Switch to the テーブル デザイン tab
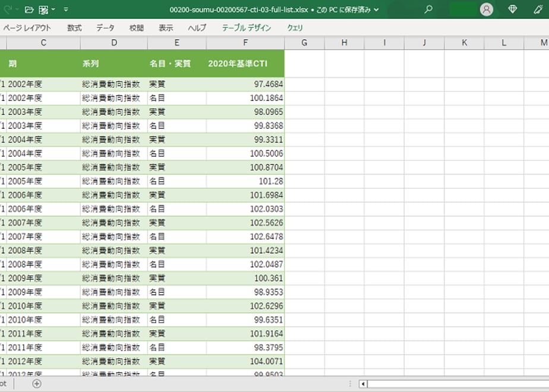Image resolution: width=549 pixels, height=392 pixels. 247,28
